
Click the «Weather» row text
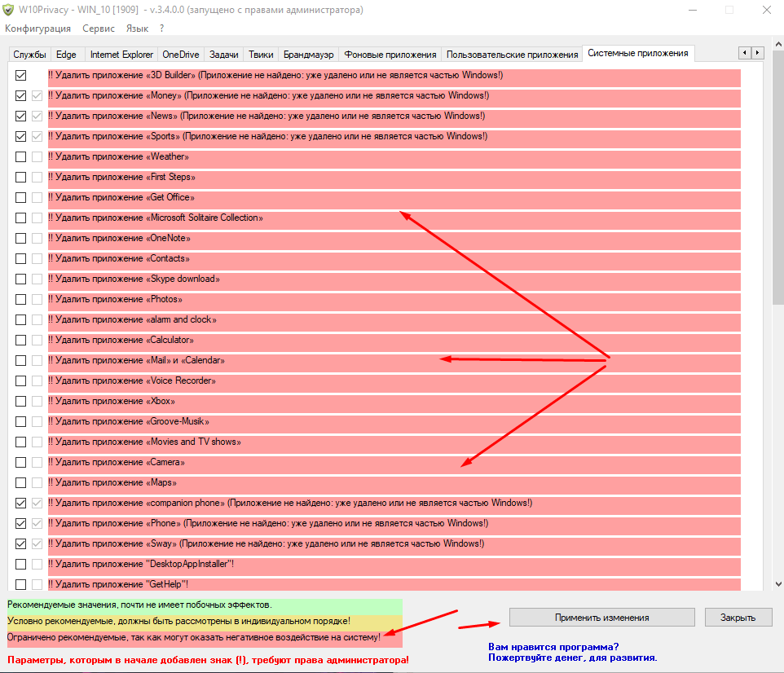click(118, 156)
